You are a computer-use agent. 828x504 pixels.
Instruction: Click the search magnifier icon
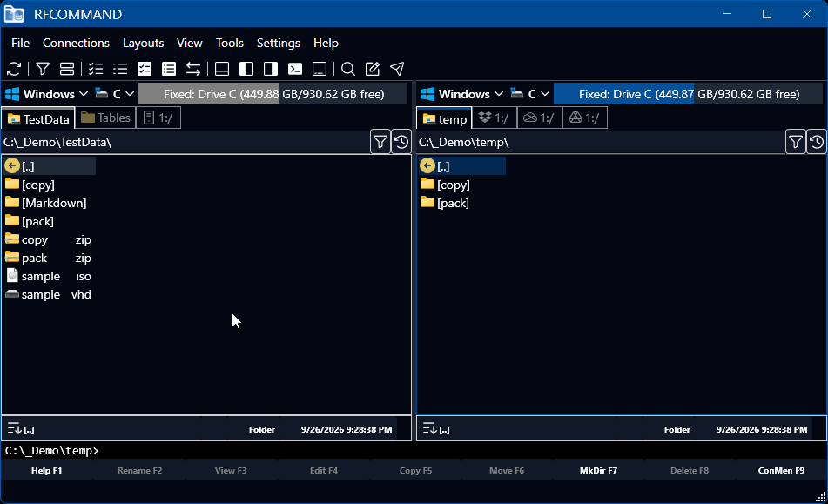coord(348,69)
